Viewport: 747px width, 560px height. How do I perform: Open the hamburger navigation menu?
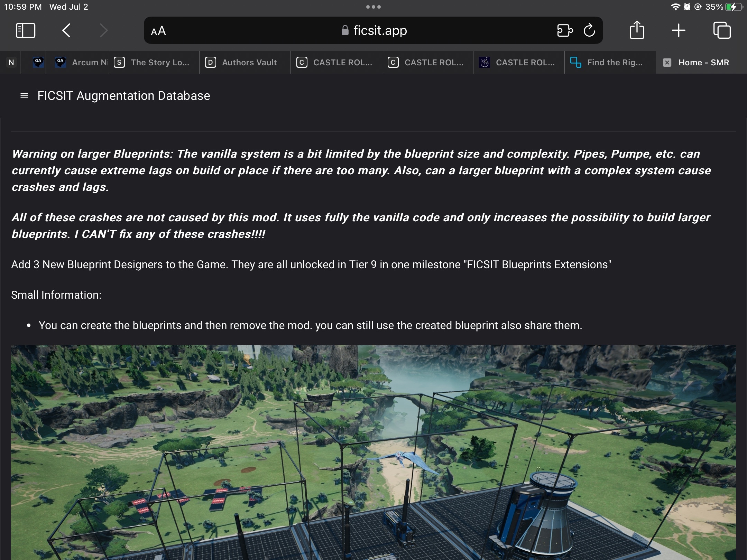click(24, 96)
